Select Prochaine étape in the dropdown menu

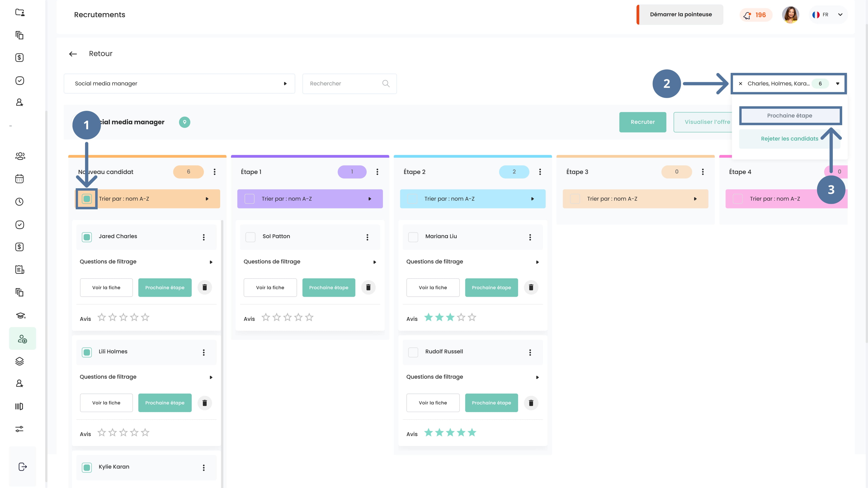tap(789, 116)
